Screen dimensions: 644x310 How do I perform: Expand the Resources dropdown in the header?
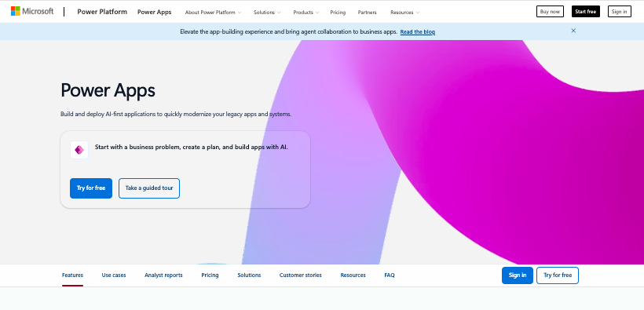pyautogui.click(x=404, y=13)
